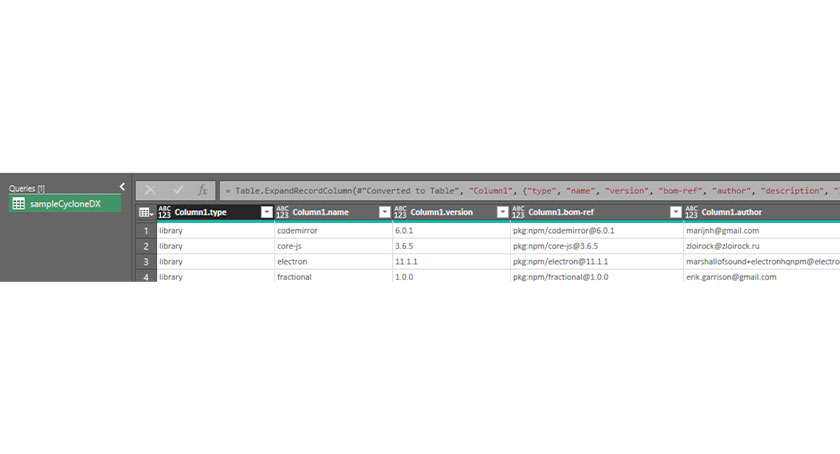Open the table menu icon in header corner
The image size is (840, 454).
(x=145, y=212)
